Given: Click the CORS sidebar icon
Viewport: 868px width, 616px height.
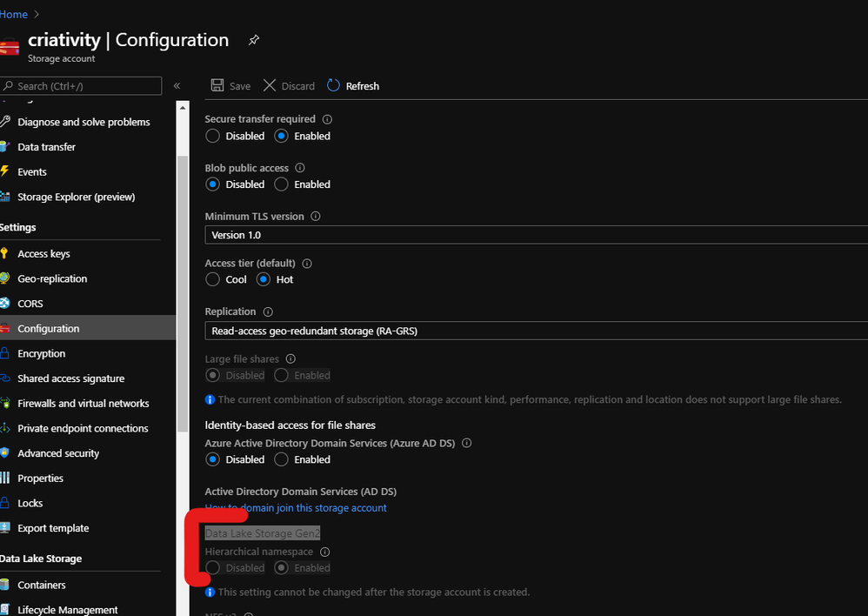Looking at the screenshot, I should coord(4,303).
